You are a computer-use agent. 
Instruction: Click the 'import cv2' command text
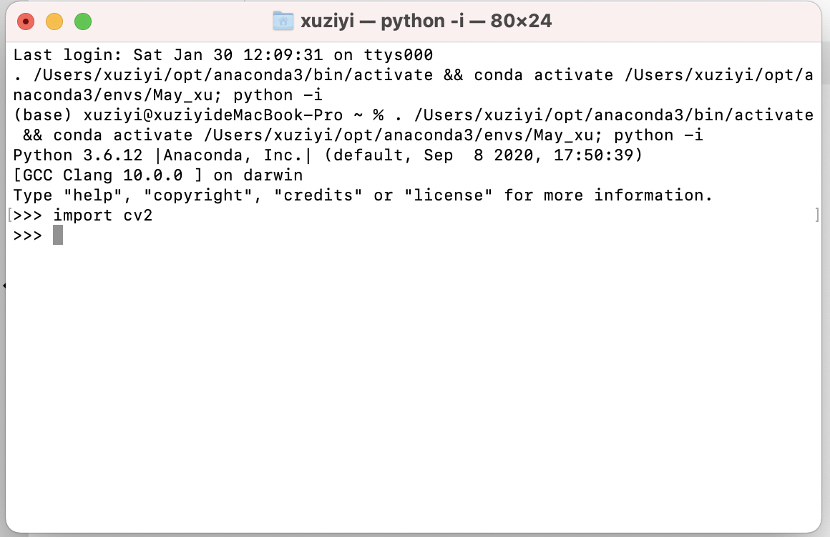[103, 215]
